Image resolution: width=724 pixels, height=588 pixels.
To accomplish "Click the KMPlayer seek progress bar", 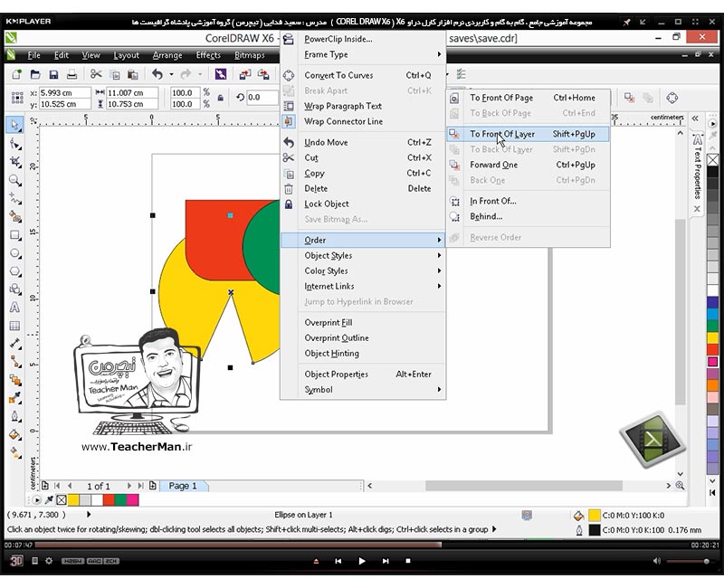I will click(361, 545).
